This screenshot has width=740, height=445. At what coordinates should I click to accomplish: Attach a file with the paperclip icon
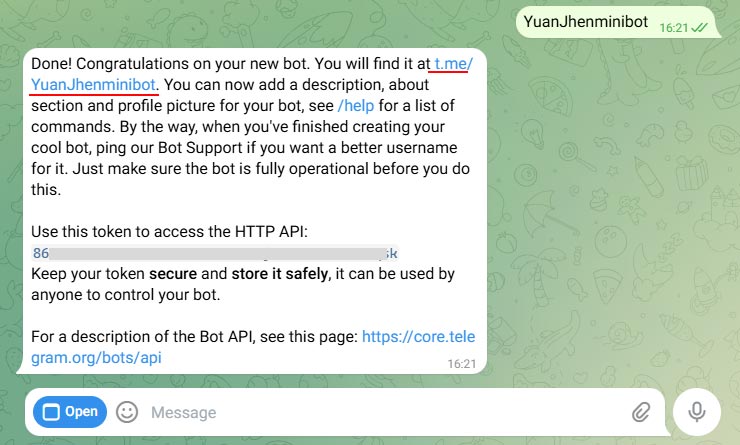tap(641, 412)
